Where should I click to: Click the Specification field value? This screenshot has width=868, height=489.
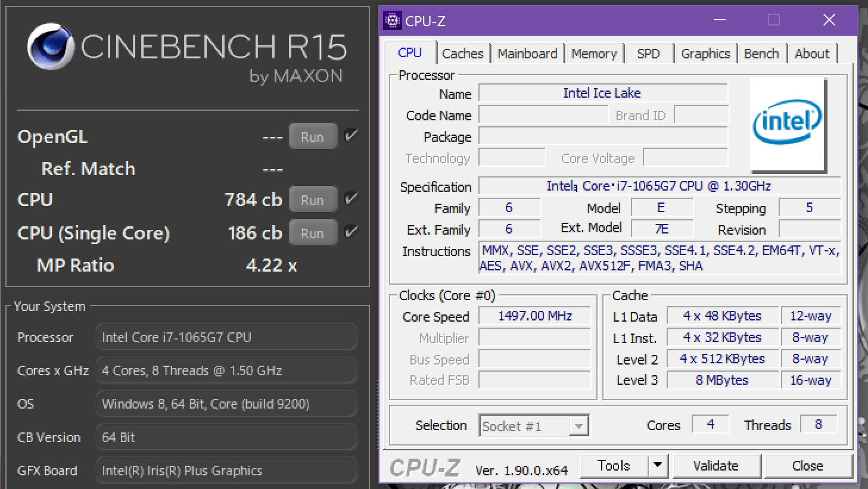pos(659,186)
